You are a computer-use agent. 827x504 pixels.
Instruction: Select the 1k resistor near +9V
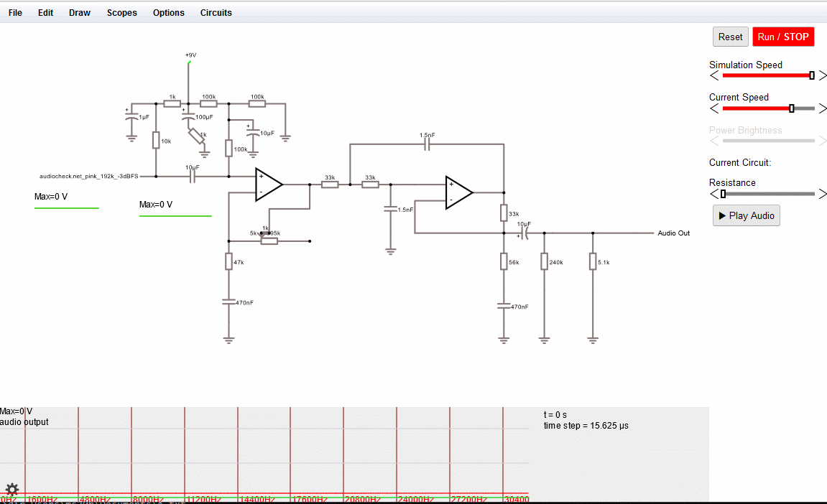coord(172,103)
